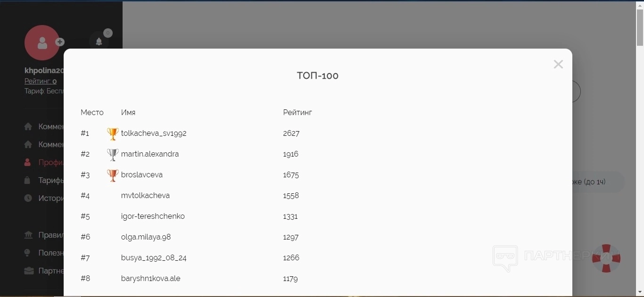The width and height of the screenshot is (644, 297).
Task: Click the clock icon for История
Action: pyautogui.click(x=28, y=198)
